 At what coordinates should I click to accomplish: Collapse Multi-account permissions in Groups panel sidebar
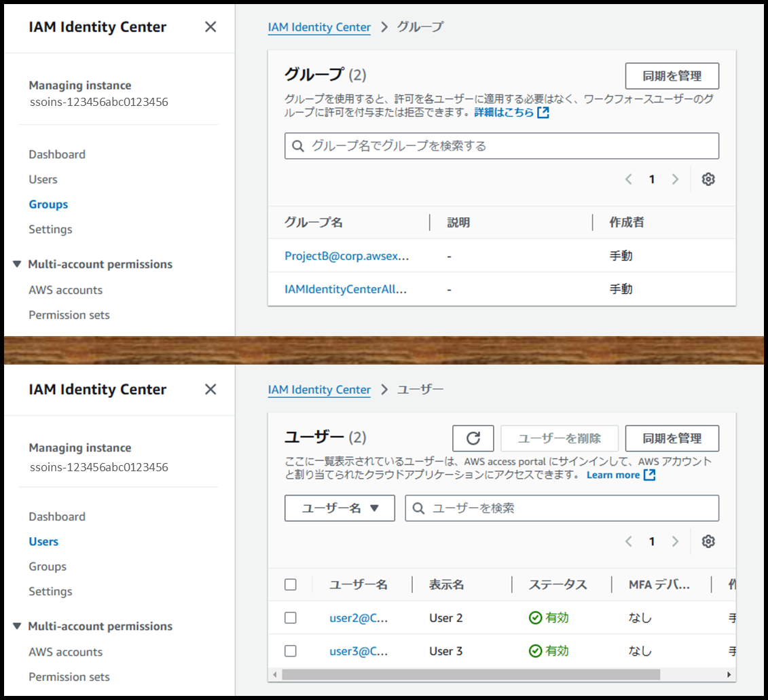click(17, 264)
